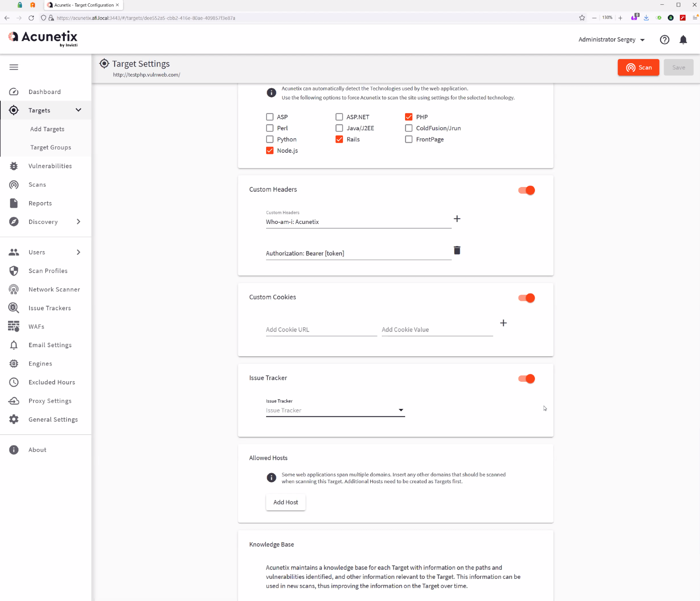700x601 pixels.
Task: Collapse sidebar with hamburger menu icon
Action: click(14, 67)
